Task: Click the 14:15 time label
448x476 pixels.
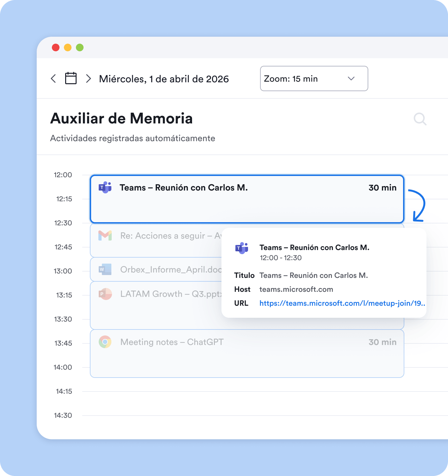Action: 64,391
